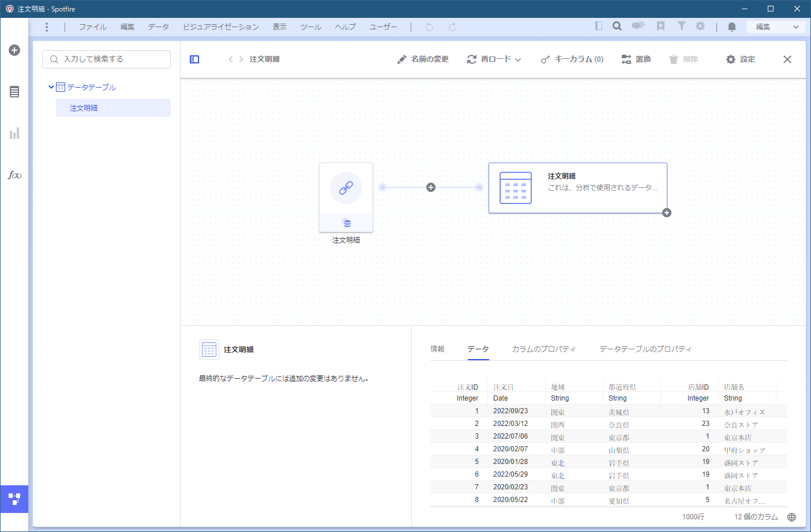Open the データ menu
811x532 pixels.
[x=159, y=27]
